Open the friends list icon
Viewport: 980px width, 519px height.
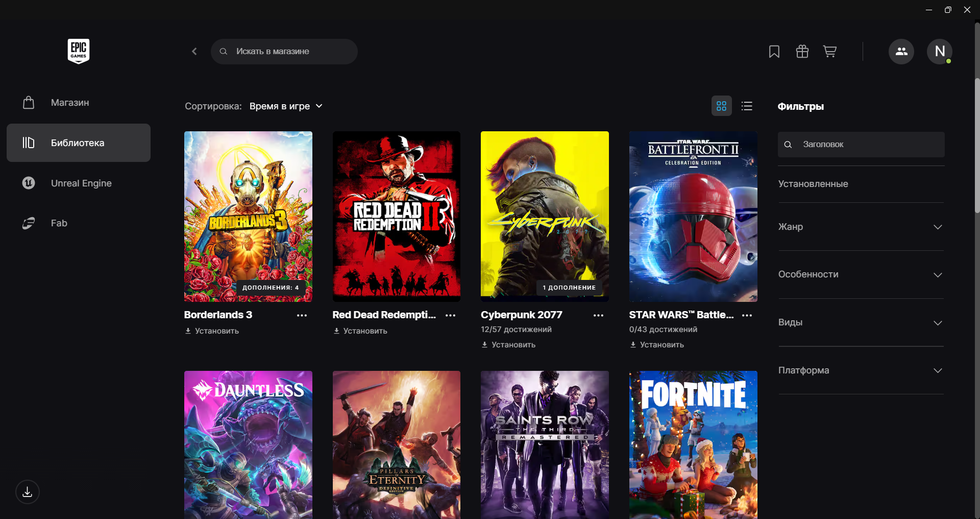[x=901, y=51]
